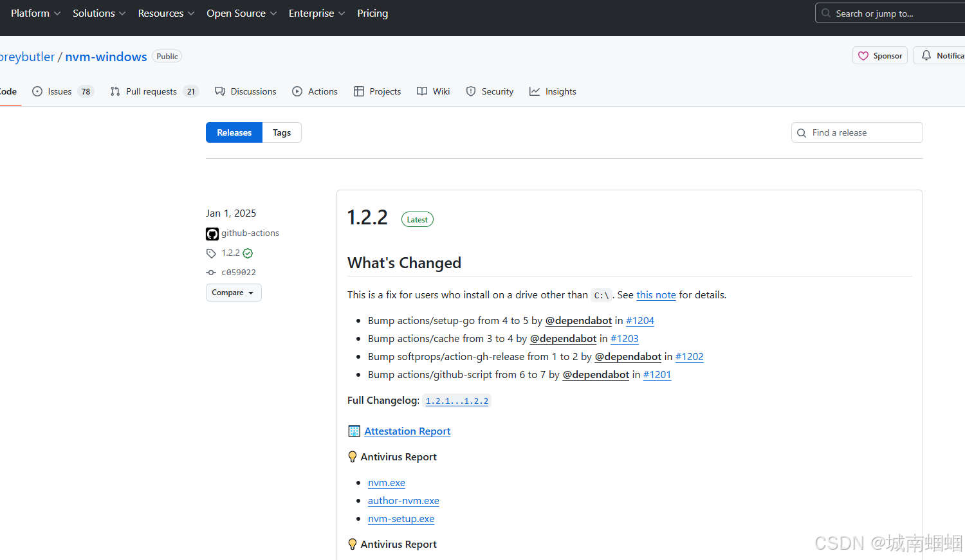Open the author-nvm.exe antivirus report
This screenshot has width=965, height=560.
tap(403, 501)
